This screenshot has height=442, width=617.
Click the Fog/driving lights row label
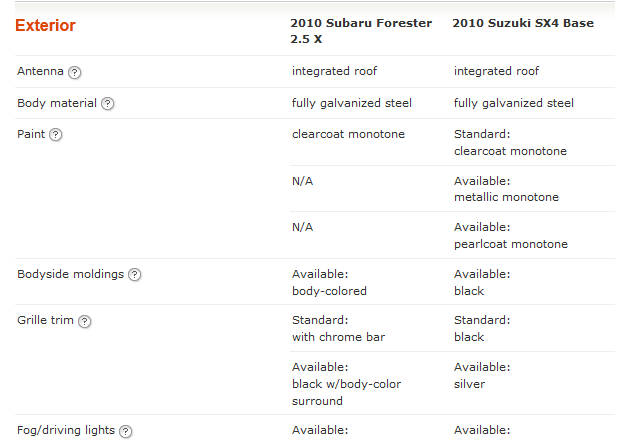point(65,431)
